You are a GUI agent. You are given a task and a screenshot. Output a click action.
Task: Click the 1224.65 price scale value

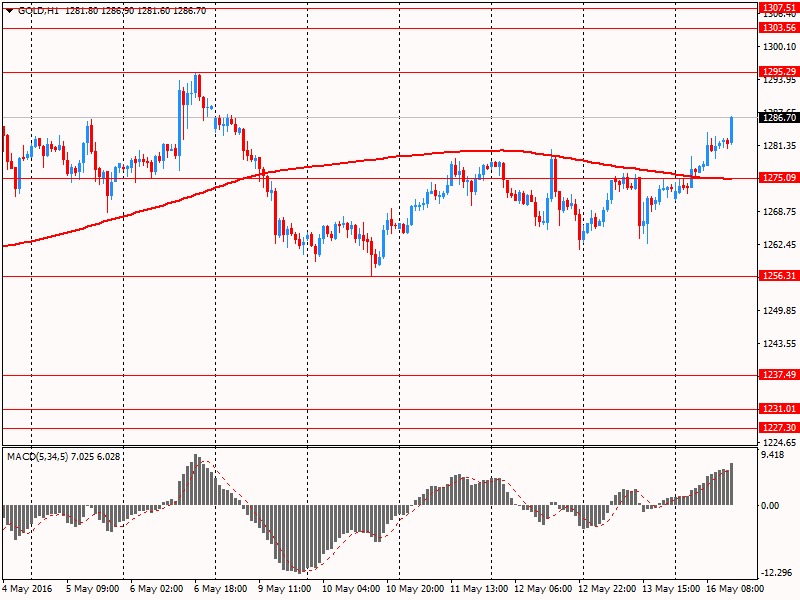pos(779,442)
